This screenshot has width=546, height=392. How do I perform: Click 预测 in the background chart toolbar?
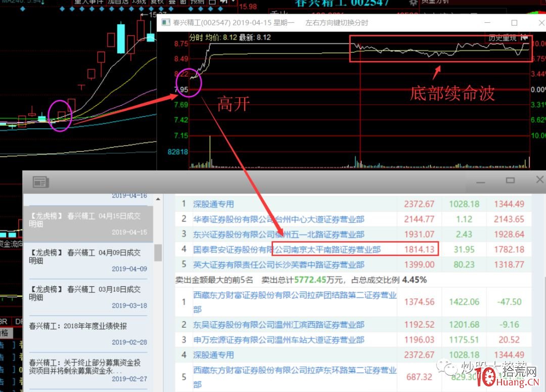[x=197, y=2]
